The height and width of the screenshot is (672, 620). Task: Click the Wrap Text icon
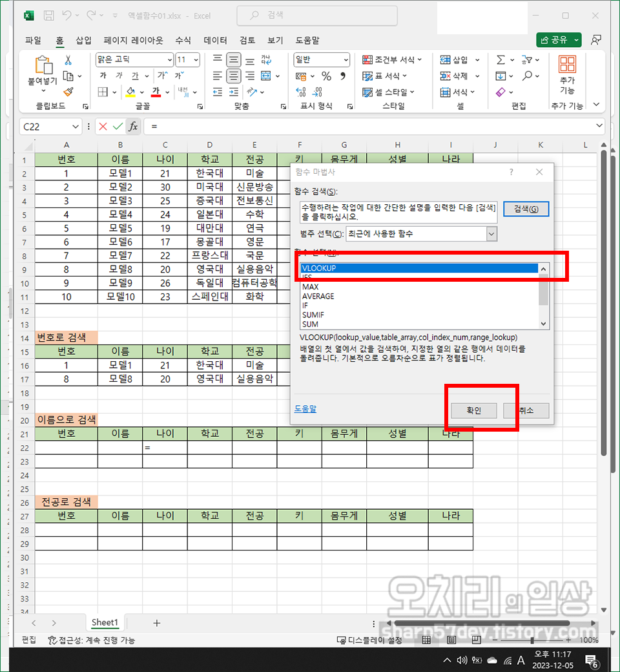[x=266, y=59]
